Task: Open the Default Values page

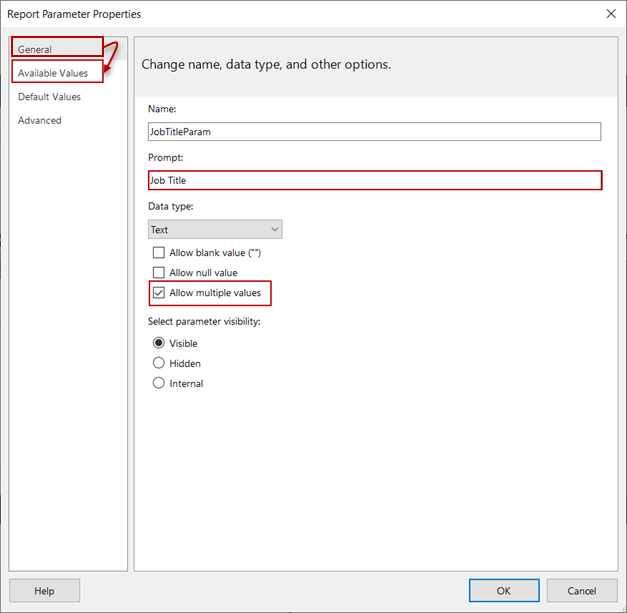Action: point(49,97)
